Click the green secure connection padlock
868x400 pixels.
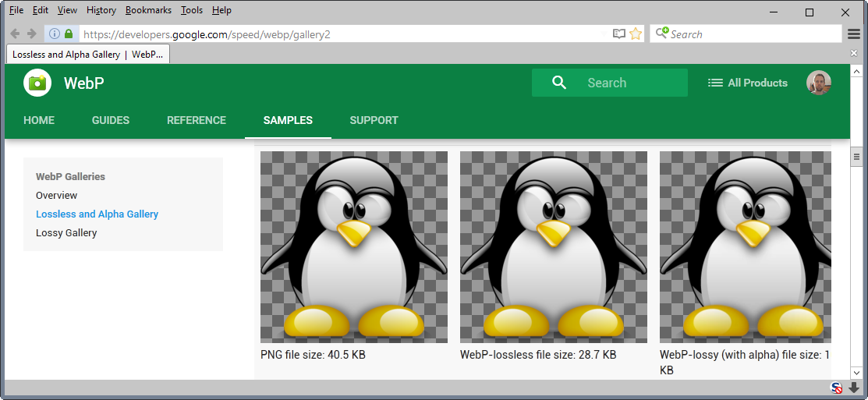pos(69,34)
